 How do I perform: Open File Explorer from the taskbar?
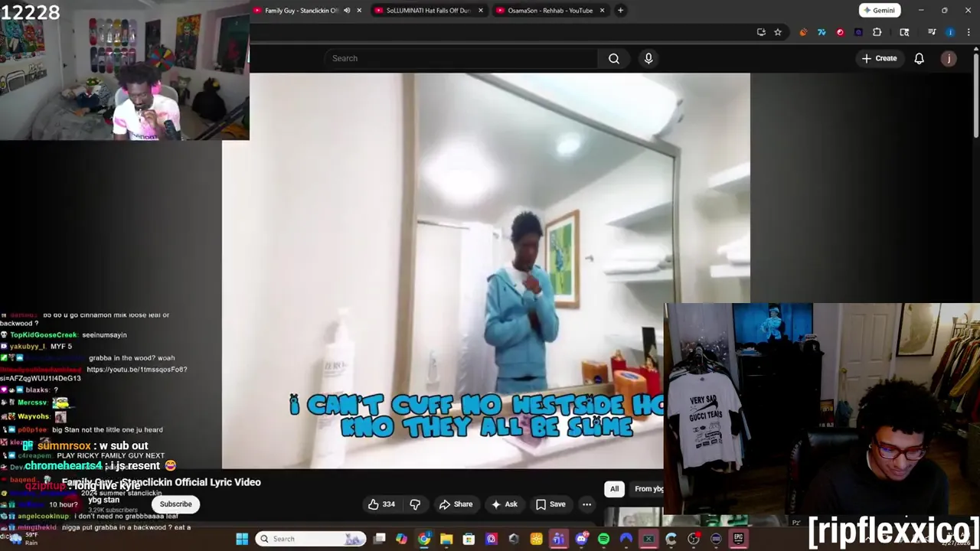pyautogui.click(x=446, y=539)
